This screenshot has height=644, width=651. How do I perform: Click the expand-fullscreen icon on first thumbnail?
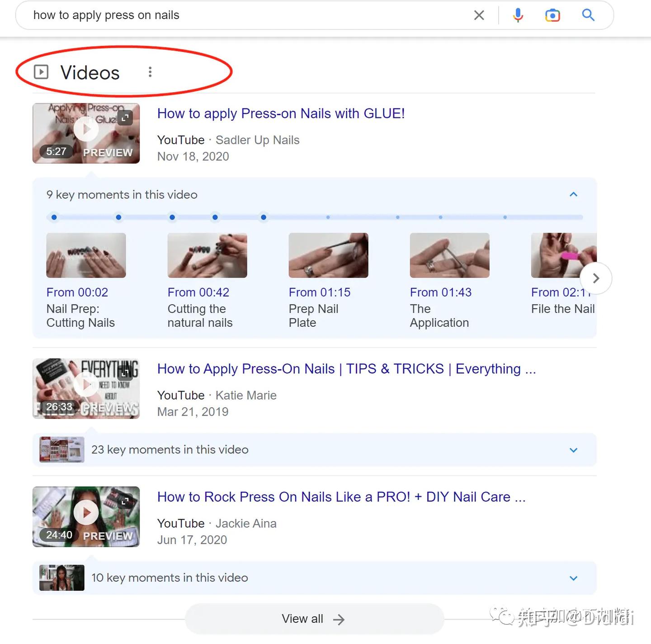[125, 118]
